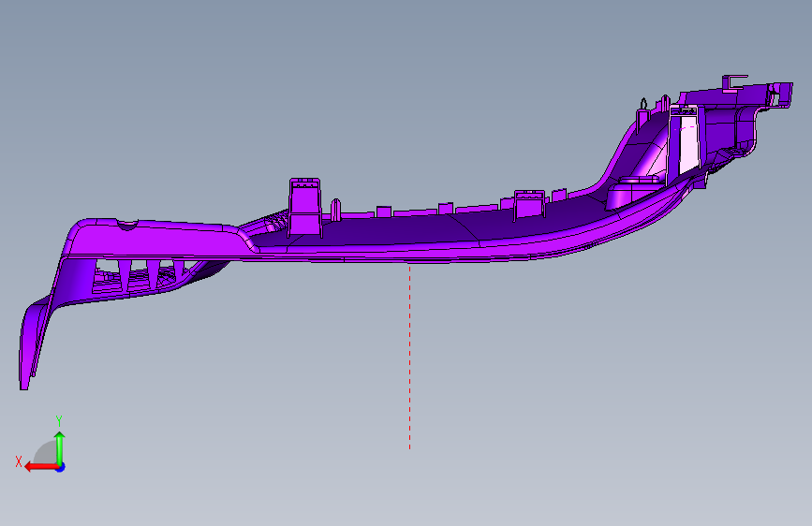Pick the semicircular notch on the top left face
Image resolution: width=812 pixels, height=526 pixels.
(127, 225)
